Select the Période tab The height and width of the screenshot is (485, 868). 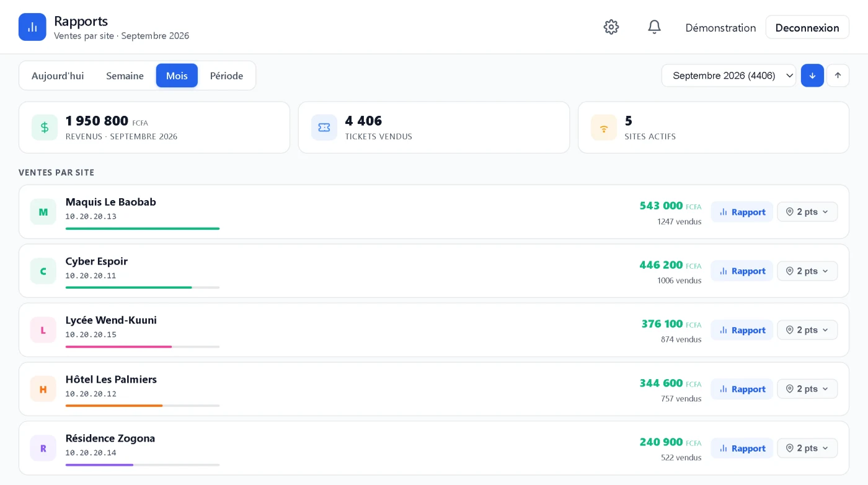(226, 76)
